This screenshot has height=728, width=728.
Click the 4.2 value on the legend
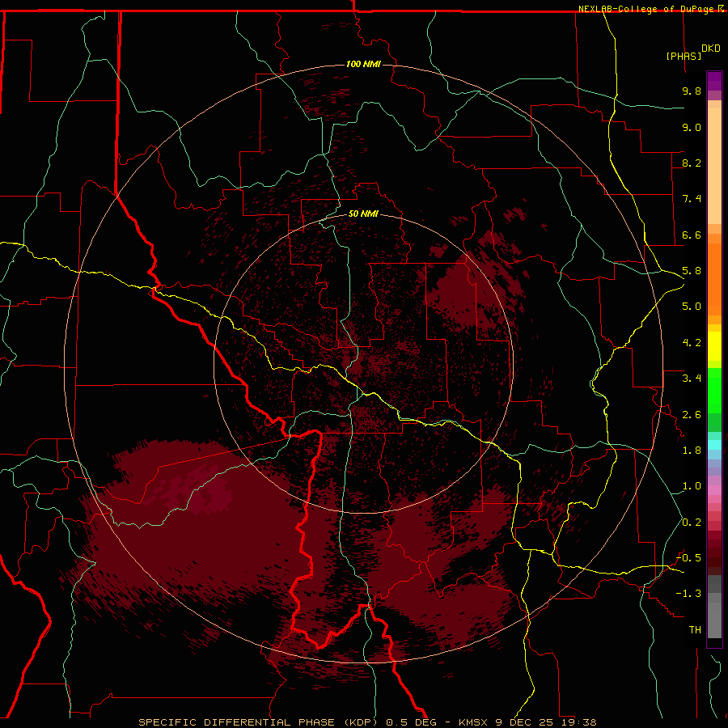point(692,343)
